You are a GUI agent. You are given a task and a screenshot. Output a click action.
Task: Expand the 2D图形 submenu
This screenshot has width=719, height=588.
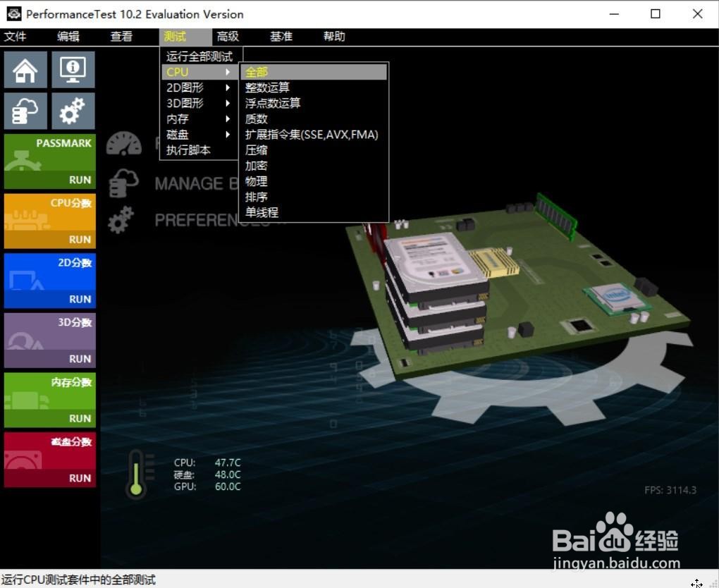pos(199,87)
